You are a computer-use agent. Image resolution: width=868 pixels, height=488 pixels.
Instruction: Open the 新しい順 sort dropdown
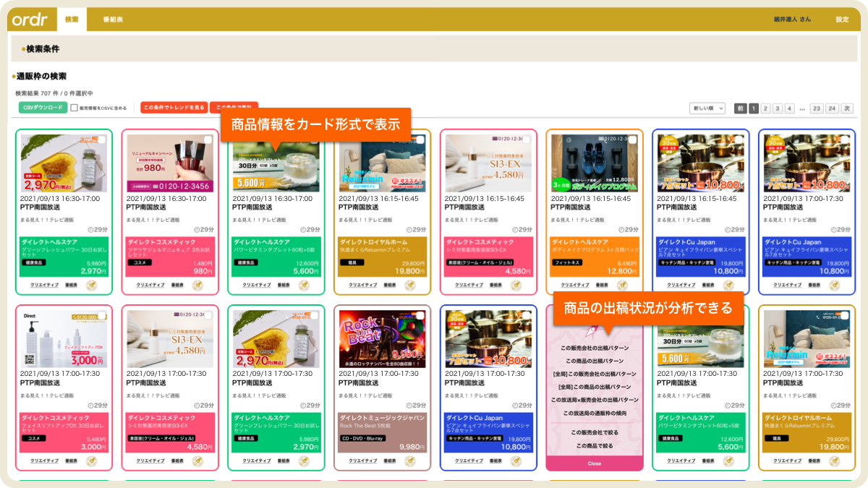point(707,108)
